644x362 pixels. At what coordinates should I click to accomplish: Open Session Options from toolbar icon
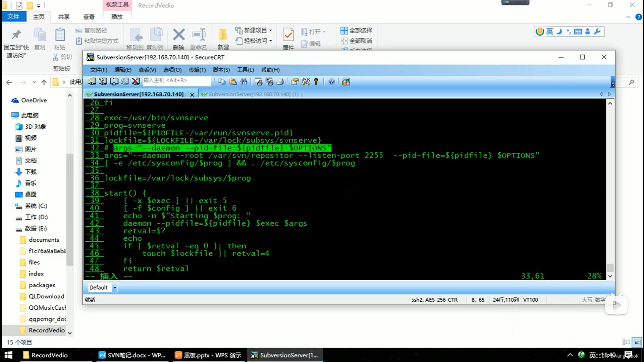click(x=294, y=81)
